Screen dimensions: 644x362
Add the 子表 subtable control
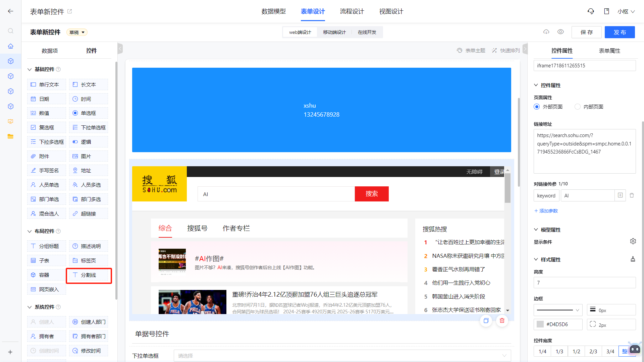(x=47, y=261)
